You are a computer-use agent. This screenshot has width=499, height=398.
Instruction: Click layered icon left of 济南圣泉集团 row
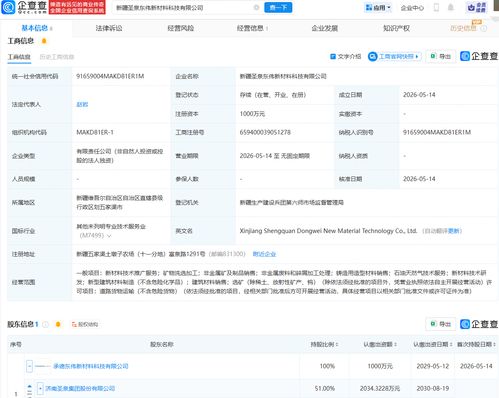pyautogui.click(x=30, y=391)
